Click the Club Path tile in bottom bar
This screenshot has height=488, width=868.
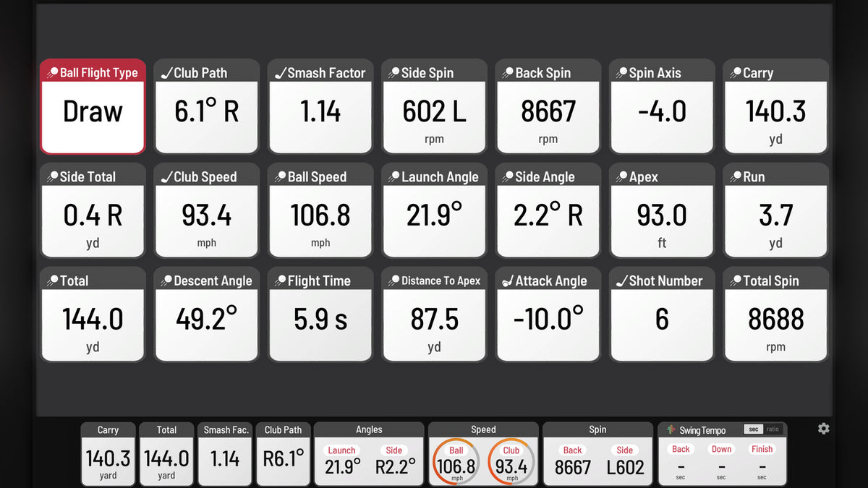point(284,454)
